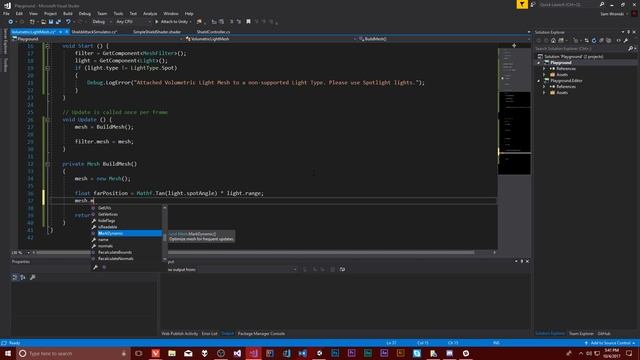The image size is (640, 360).
Task: Click the Property Pages wrench in Properties
Action: point(33,278)
